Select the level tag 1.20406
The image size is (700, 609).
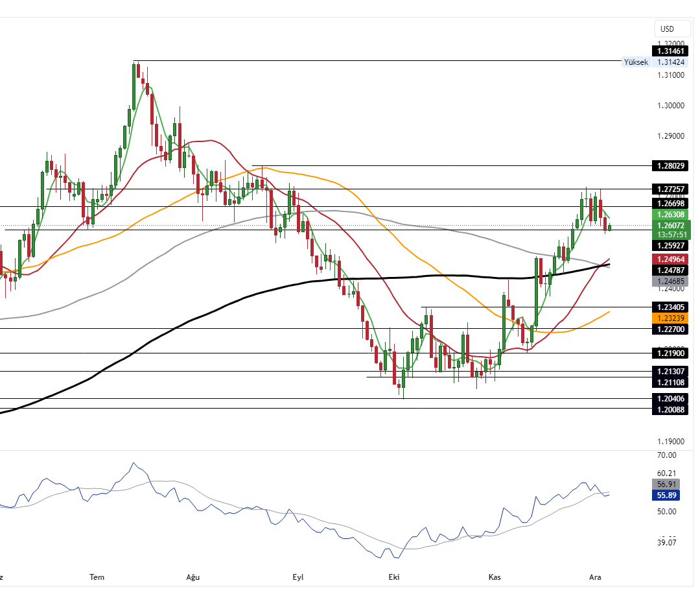[x=670, y=398]
